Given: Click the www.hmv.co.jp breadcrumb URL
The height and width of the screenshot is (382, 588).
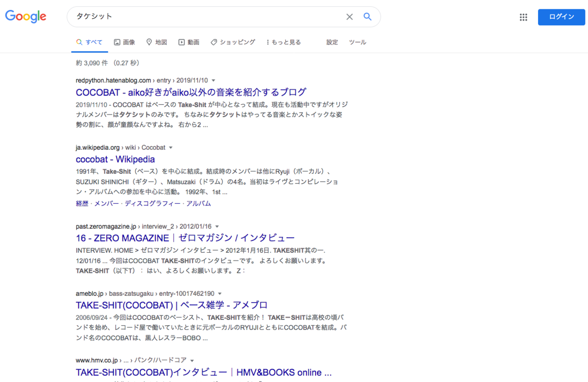Looking at the screenshot, I should pyautogui.click(x=131, y=360).
